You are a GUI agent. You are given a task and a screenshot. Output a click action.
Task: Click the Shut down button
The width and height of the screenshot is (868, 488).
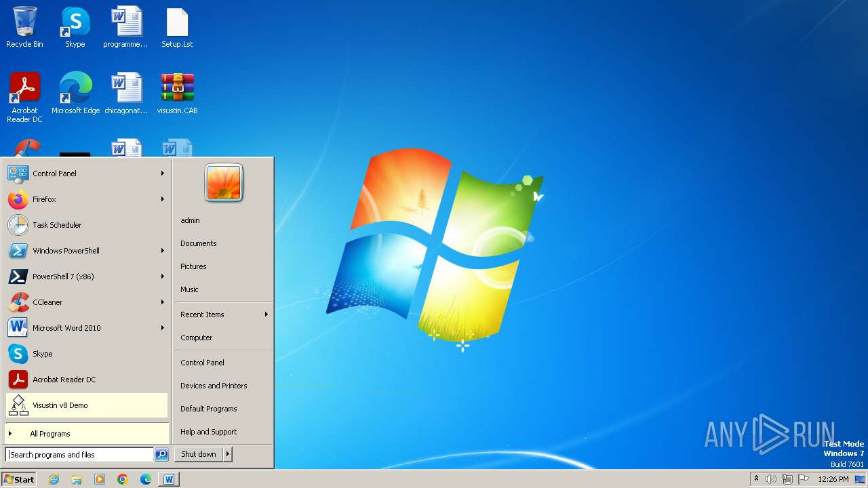[x=199, y=454]
